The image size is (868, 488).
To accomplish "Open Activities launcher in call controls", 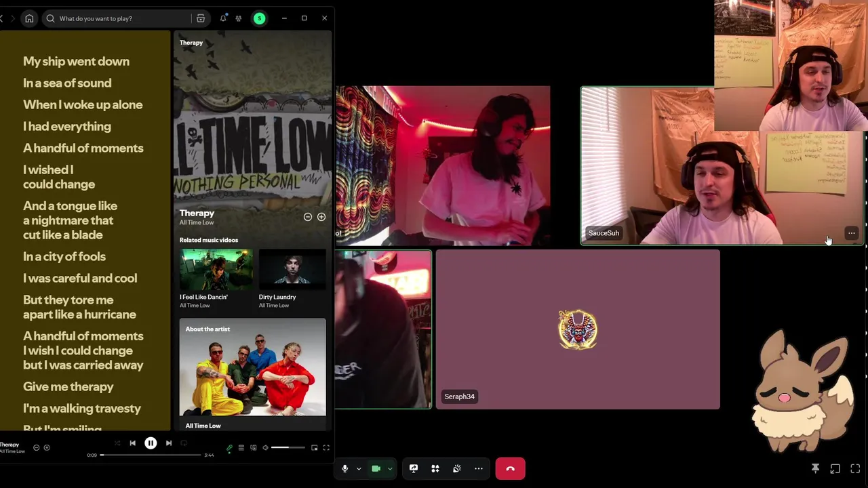I will [x=435, y=468].
